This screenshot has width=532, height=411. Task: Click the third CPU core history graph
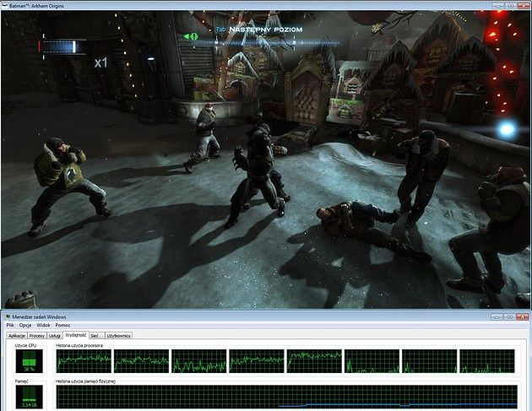199,361
